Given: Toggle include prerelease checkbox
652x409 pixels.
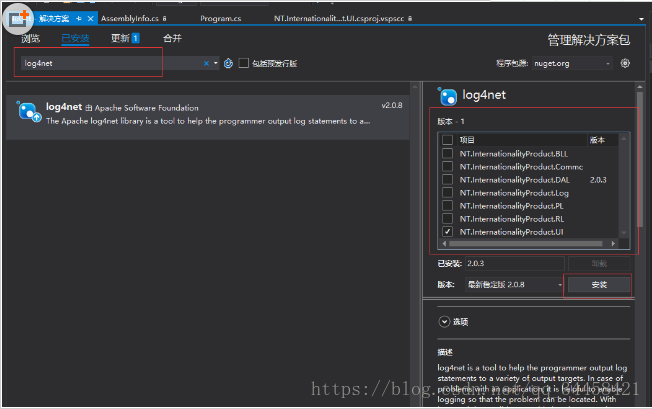Looking at the screenshot, I should point(244,63).
